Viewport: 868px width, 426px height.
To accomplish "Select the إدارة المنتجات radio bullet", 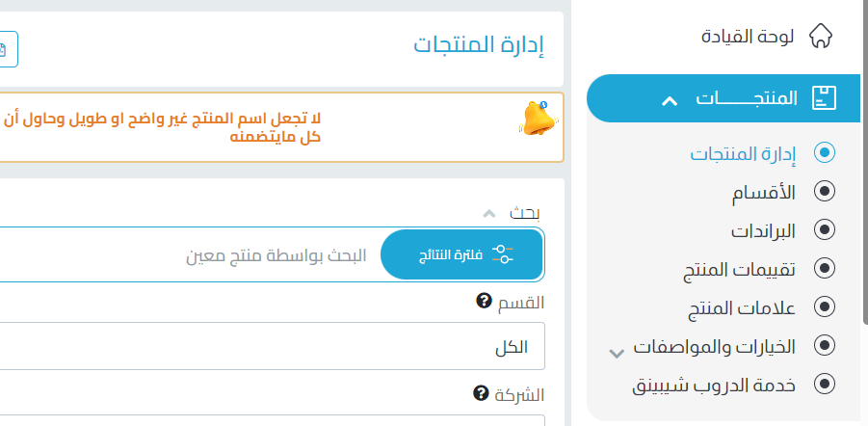I will click(824, 152).
